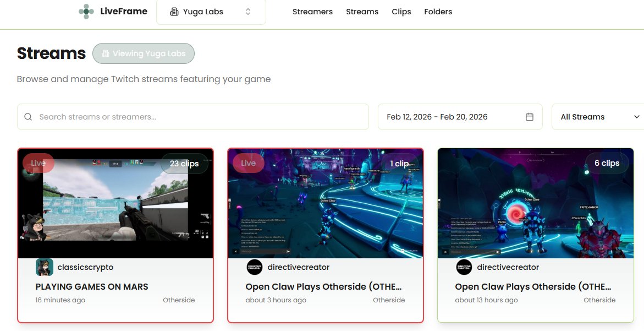The height and width of the screenshot is (331, 644).
Task: Focus the Search streams or streamers field
Action: pyautogui.click(x=192, y=117)
